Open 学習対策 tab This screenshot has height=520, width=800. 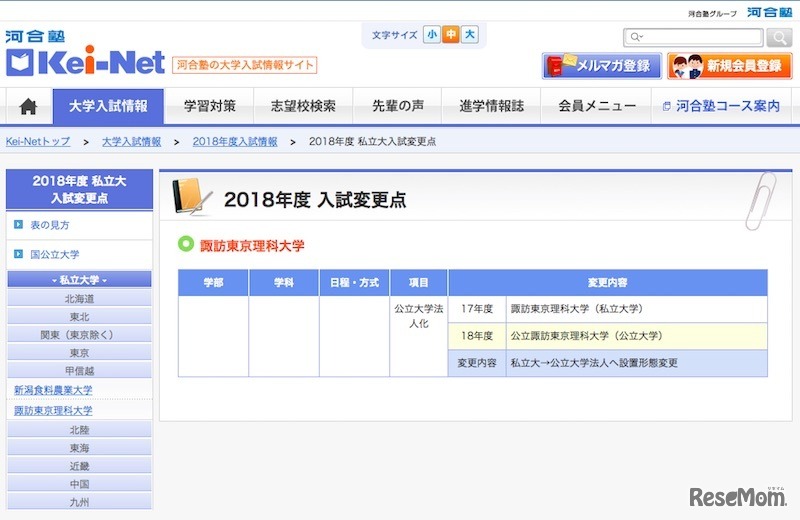(x=210, y=106)
